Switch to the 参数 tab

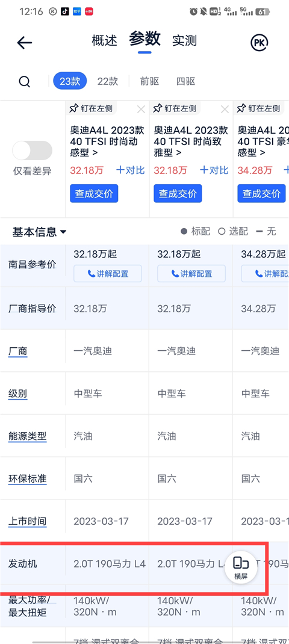[x=144, y=39]
